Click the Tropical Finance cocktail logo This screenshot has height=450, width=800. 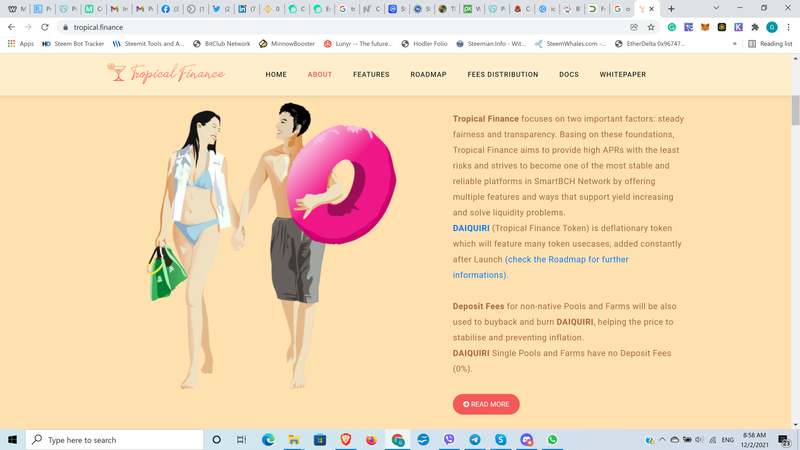click(x=166, y=73)
